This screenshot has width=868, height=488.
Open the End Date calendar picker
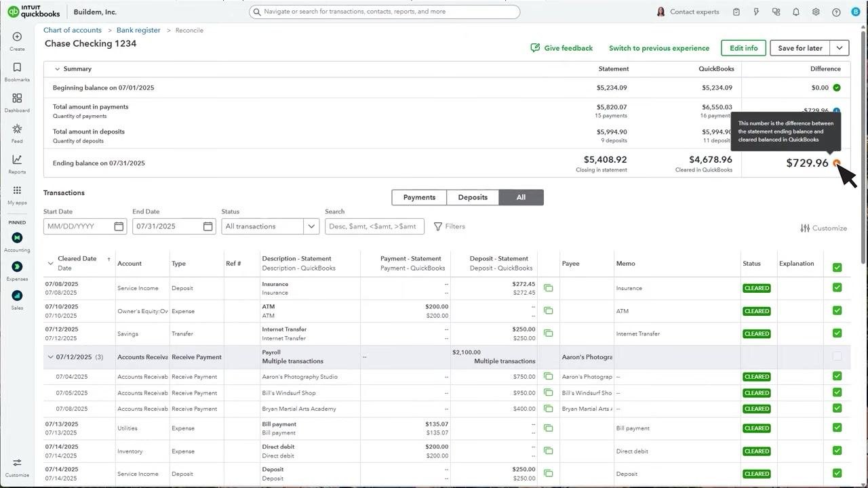click(208, 226)
